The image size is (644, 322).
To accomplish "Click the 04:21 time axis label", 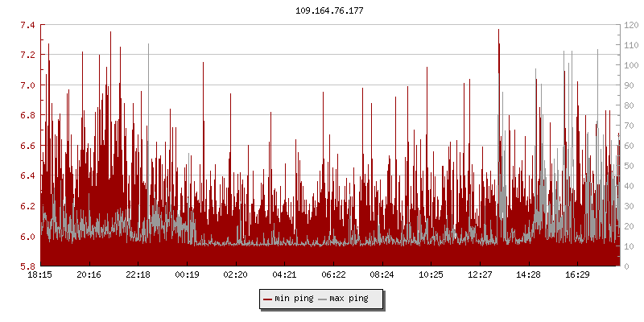I will (284, 275).
